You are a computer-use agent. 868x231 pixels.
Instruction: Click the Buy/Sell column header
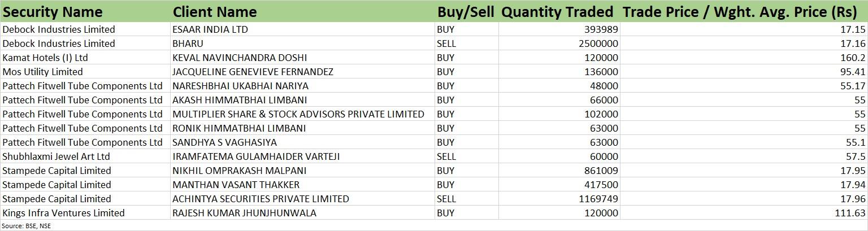466,11
